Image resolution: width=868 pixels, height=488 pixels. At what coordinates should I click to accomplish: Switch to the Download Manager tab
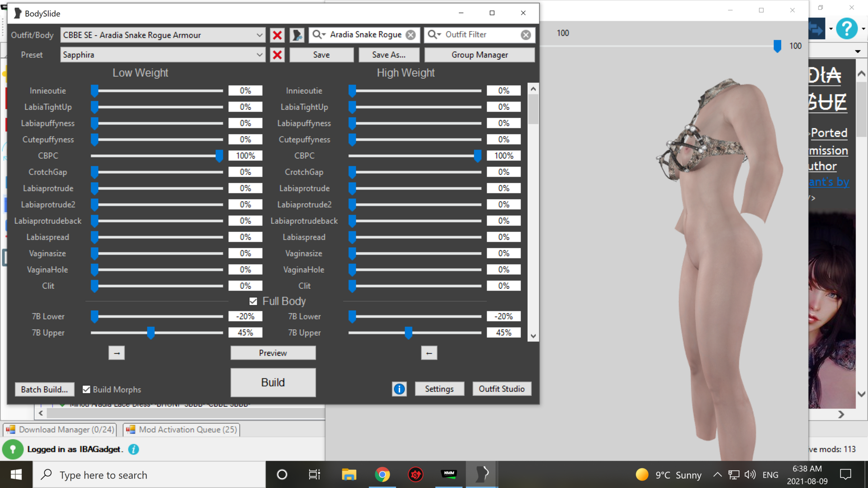click(x=60, y=430)
